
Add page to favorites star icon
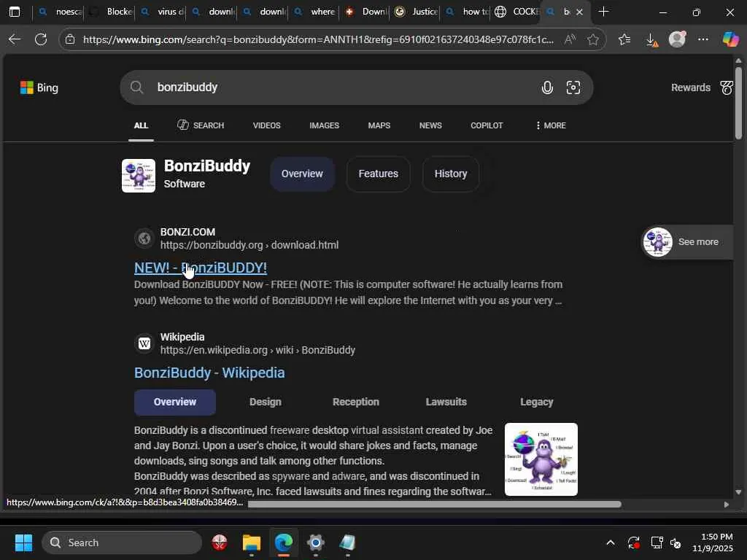(x=592, y=39)
